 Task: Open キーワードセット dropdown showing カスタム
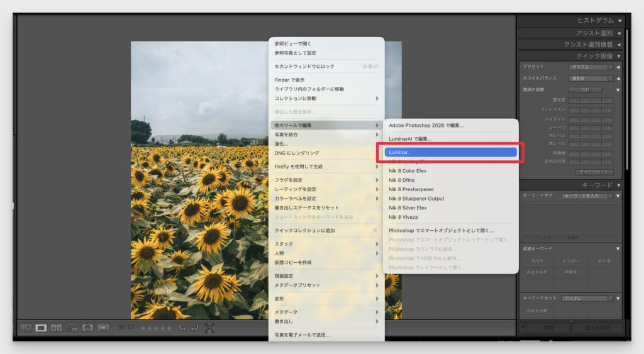(x=587, y=299)
